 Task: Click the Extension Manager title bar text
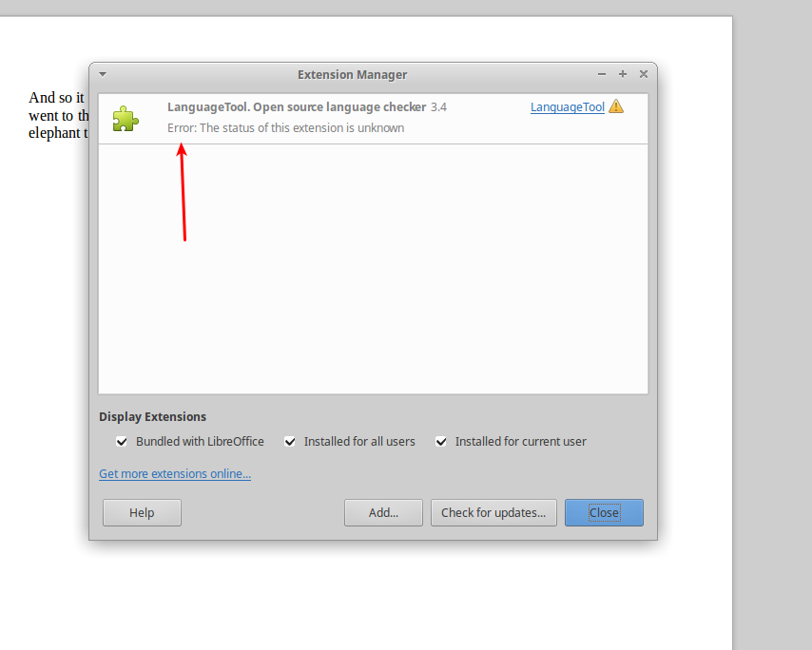pyautogui.click(x=352, y=74)
